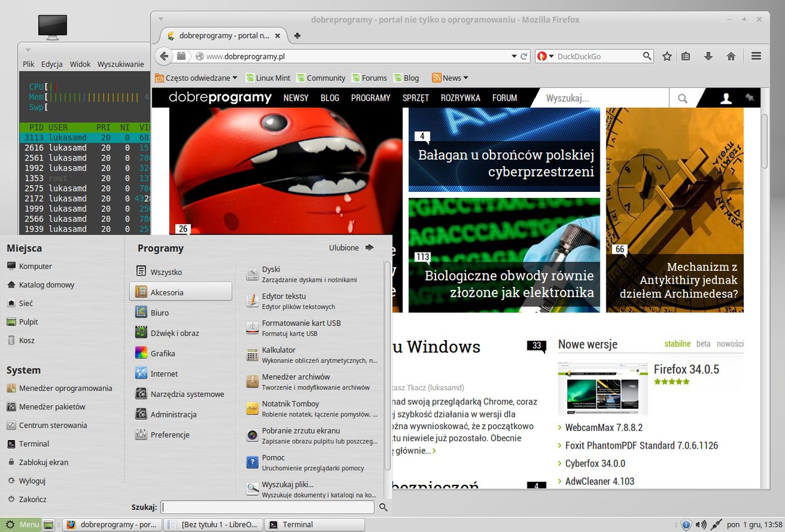Switch to beta versions tab
The height and width of the screenshot is (532, 785).
click(703, 344)
